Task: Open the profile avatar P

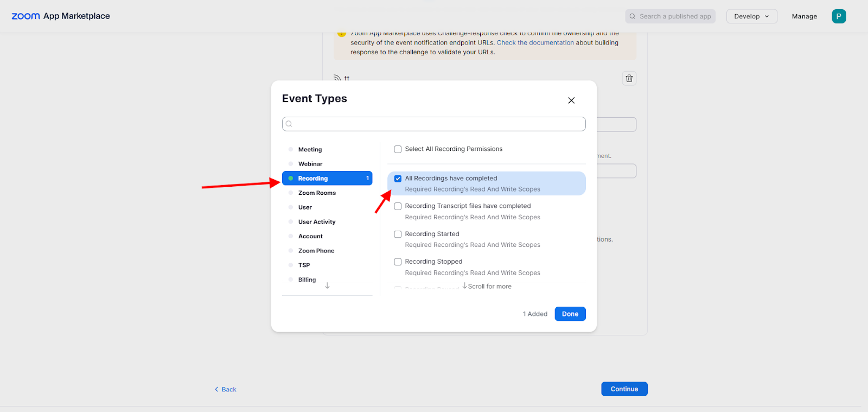Action: point(839,16)
